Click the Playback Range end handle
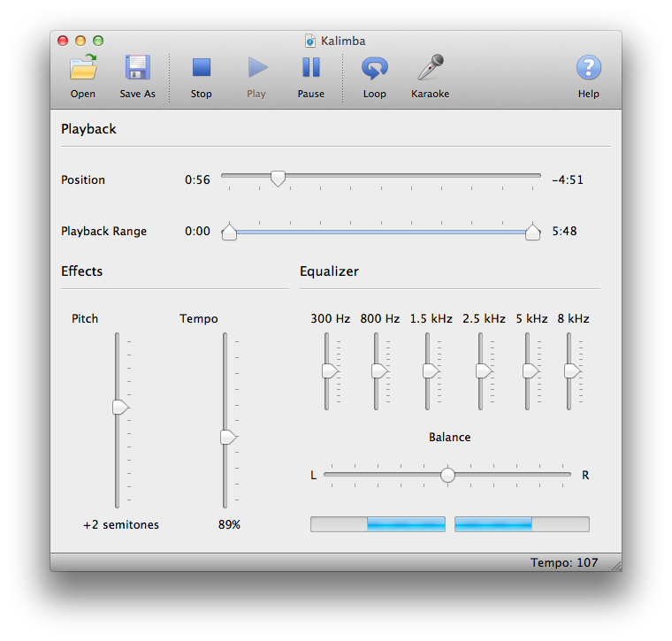 click(x=532, y=232)
